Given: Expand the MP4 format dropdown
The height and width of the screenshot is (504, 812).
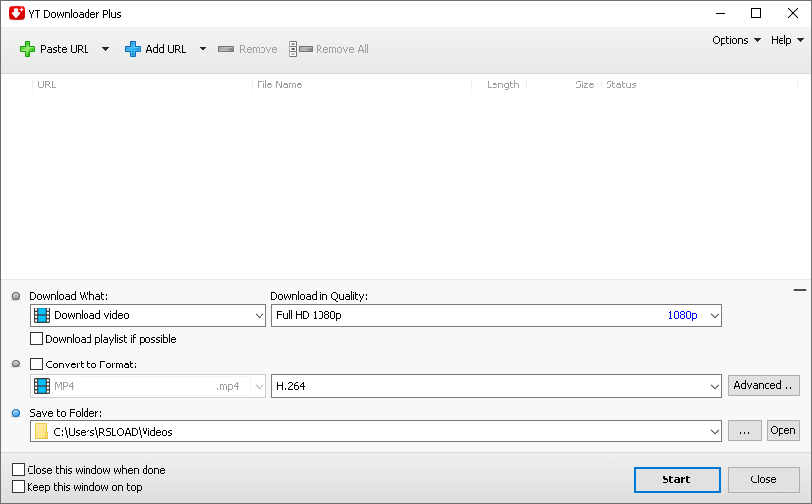Looking at the screenshot, I should [259, 386].
